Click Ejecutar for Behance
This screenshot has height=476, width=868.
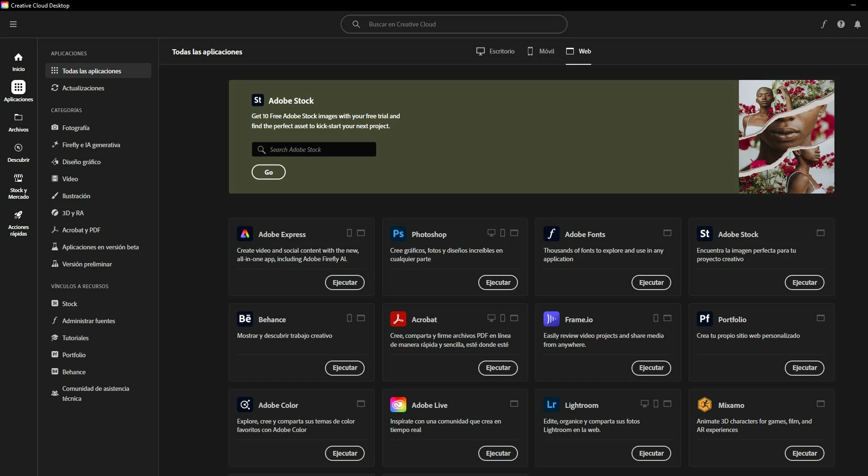point(345,368)
